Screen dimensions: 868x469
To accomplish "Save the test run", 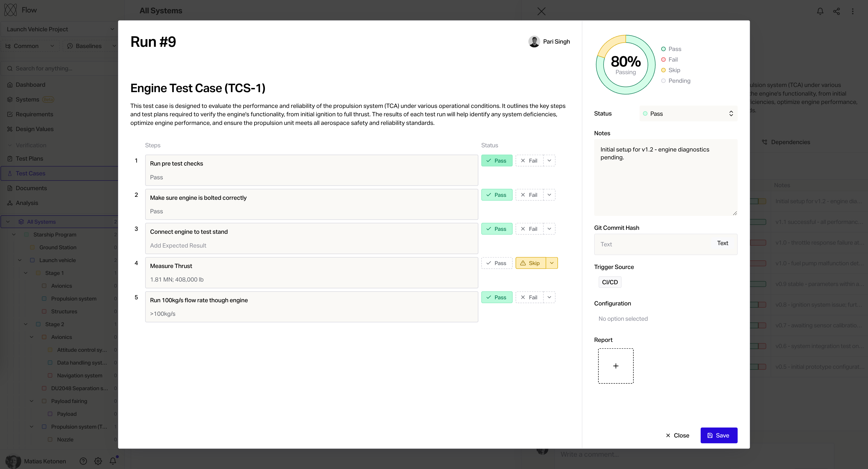I will tap(719, 435).
